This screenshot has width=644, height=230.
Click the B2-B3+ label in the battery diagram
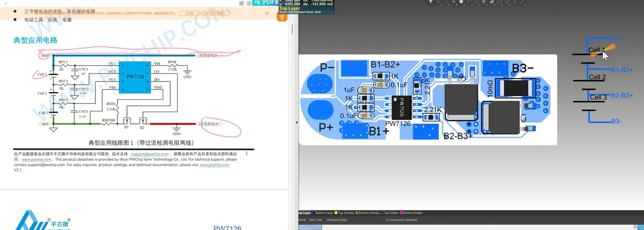click(x=622, y=95)
